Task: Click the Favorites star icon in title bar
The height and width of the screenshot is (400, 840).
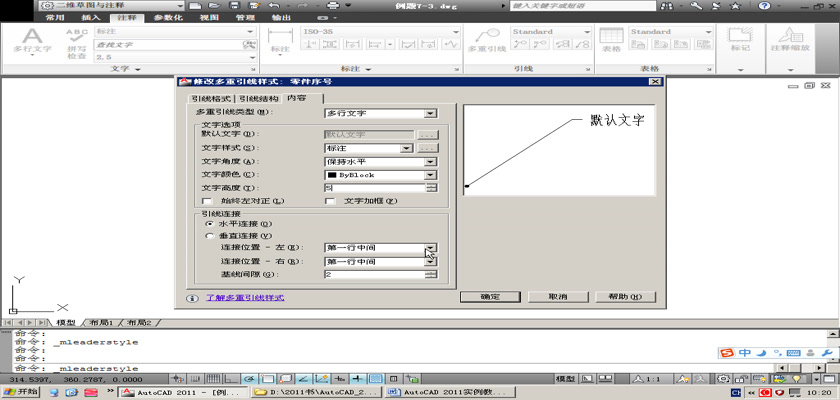Action: (x=736, y=6)
